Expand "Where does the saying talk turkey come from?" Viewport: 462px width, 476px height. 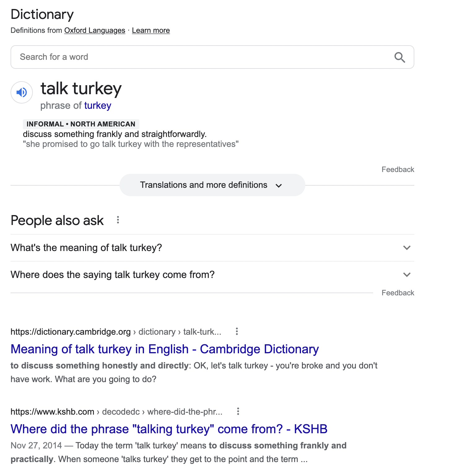(x=212, y=275)
